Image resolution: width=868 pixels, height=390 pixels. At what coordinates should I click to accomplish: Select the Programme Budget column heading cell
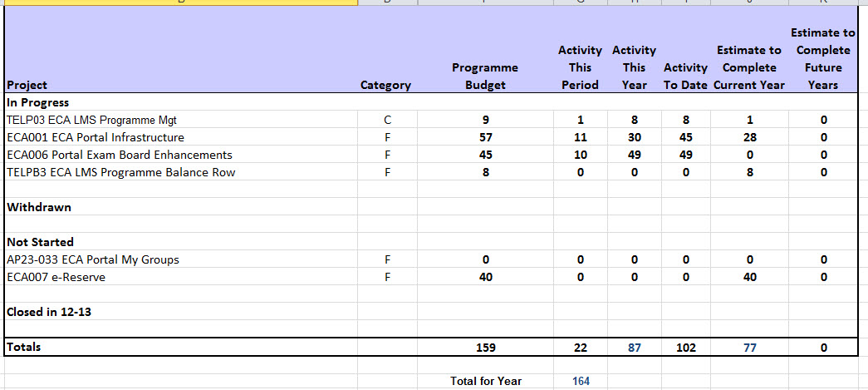[485, 76]
